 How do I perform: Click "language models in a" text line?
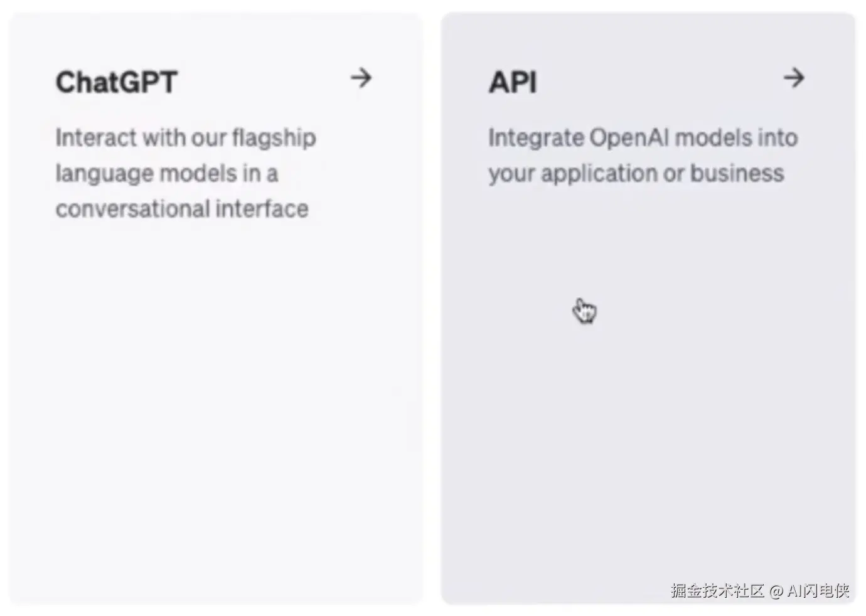pyautogui.click(x=167, y=174)
